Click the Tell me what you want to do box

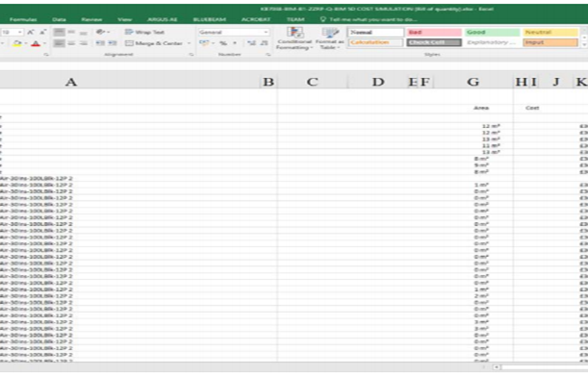[x=369, y=19]
